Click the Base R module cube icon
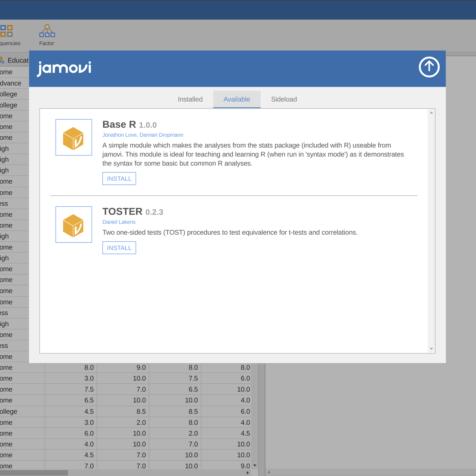 (74, 137)
